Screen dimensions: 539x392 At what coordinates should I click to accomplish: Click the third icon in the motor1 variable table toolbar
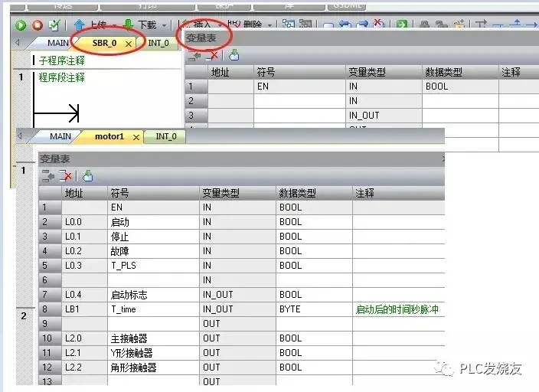87,176
